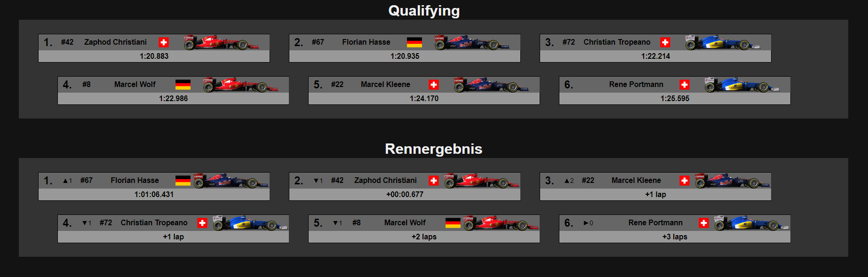
Task: Click Florian Hasse's German flag in Qualifying
Action: pos(414,42)
